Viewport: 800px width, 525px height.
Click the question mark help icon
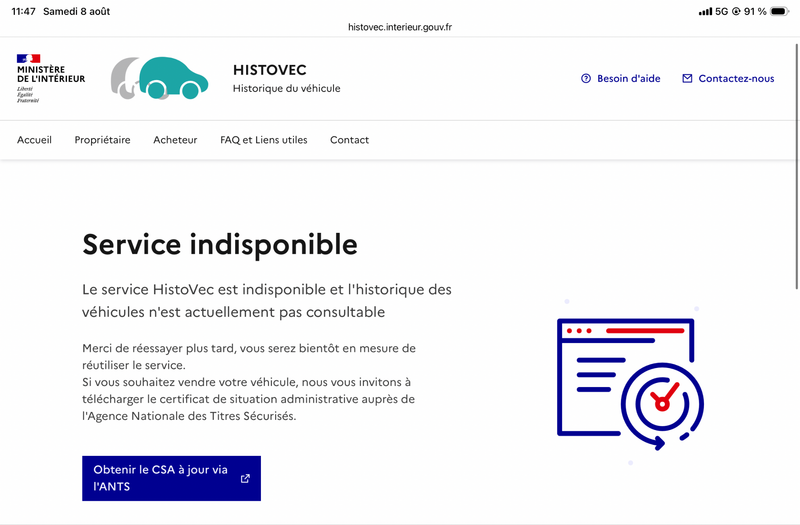[x=586, y=79]
